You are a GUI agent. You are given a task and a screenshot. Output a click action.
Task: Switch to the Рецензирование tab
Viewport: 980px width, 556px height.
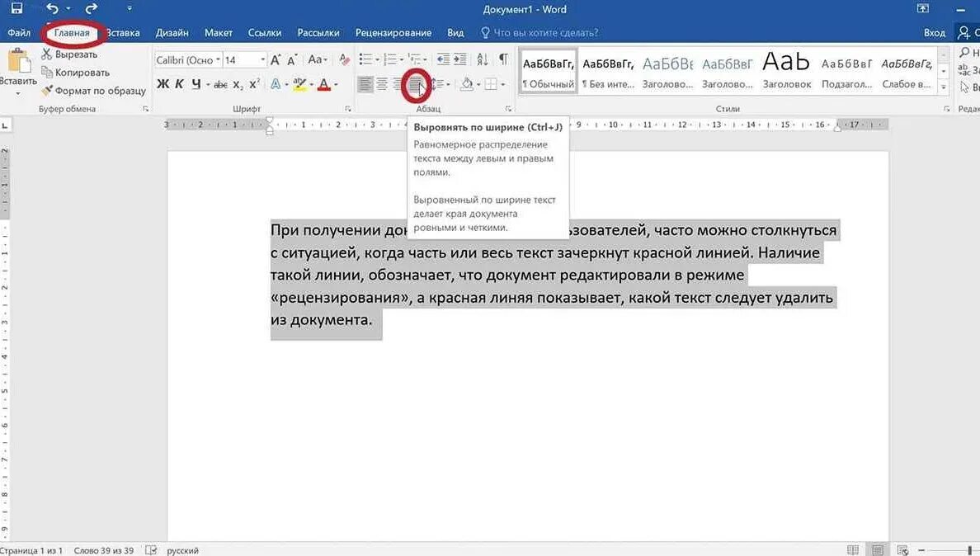pyautogui.click(x=393, y=32)
